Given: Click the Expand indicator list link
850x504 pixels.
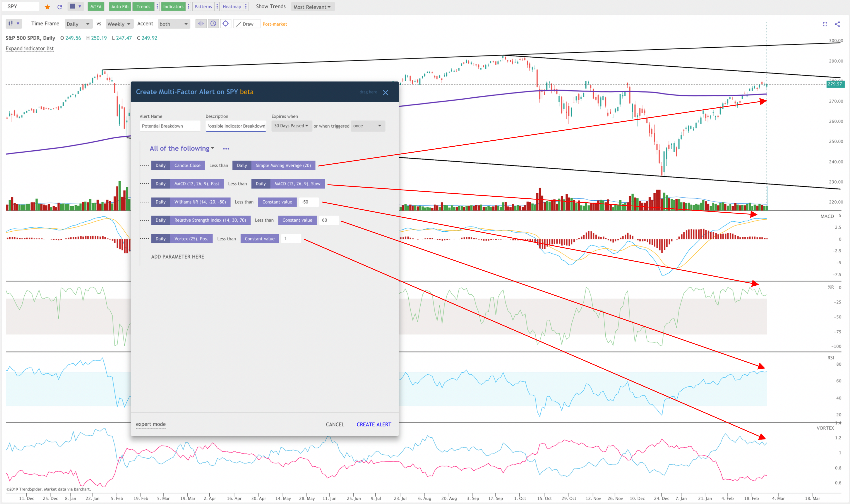Looking at the screenshot, I should (29, 48).
